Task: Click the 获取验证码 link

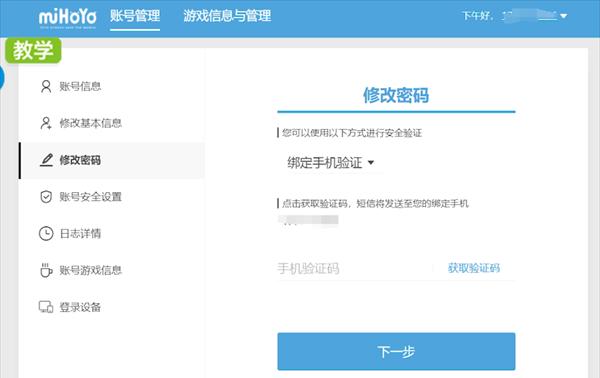Action: click(x=474, y=268)
